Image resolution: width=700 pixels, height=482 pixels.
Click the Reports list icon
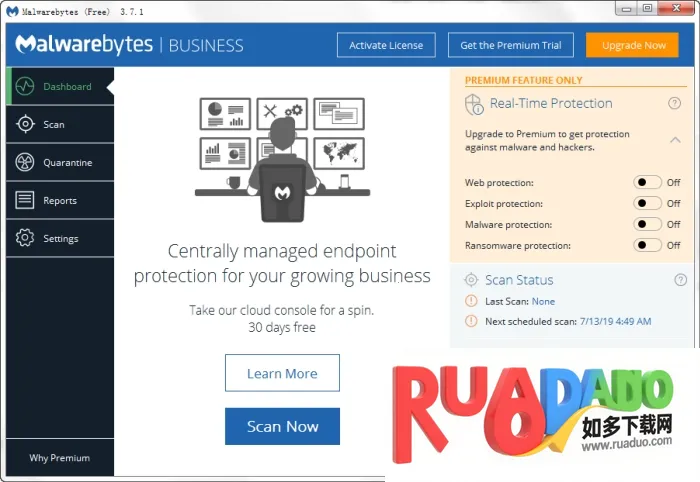pos(25,201)
